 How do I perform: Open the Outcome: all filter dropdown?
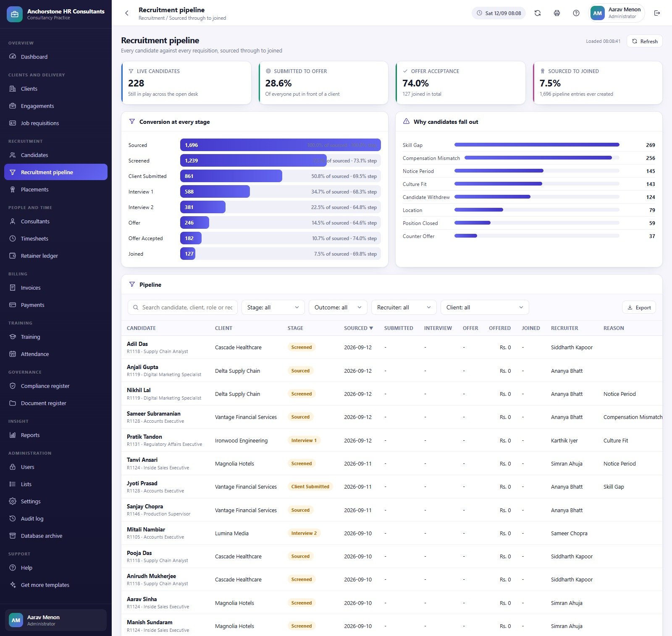tap(338, 307)
